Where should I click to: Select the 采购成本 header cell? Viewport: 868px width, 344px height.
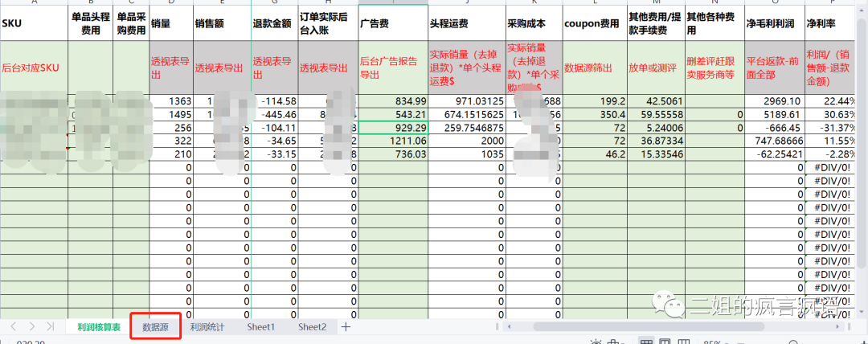(x=534, y=23)
